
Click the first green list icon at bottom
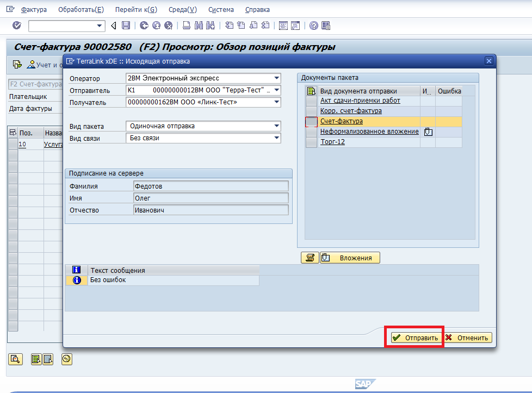click(x=36, y=359)
